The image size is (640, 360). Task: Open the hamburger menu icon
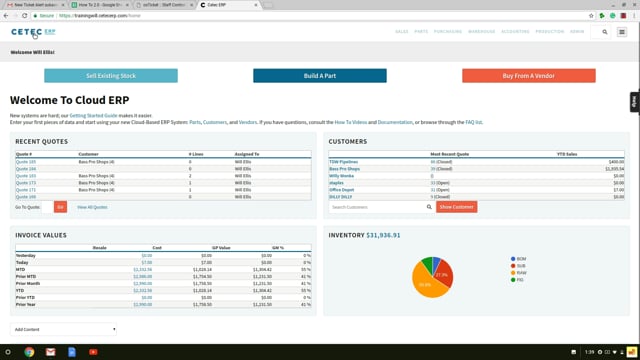(x=622, y=32)
